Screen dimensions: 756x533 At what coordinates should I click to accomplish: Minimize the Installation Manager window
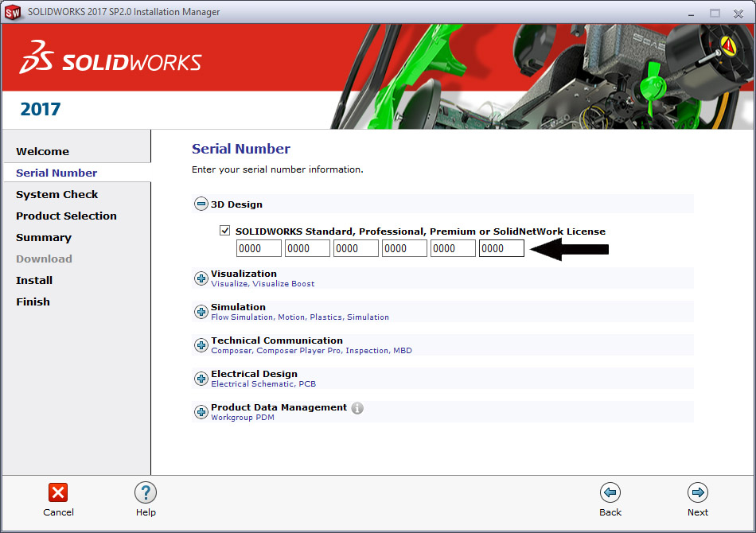[691, 14]
